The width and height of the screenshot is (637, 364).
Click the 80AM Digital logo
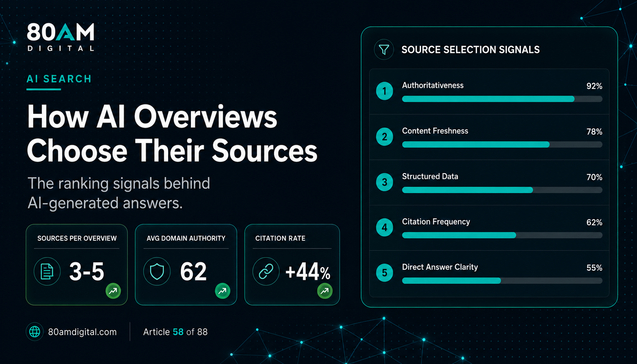click(x=61, y=37)
